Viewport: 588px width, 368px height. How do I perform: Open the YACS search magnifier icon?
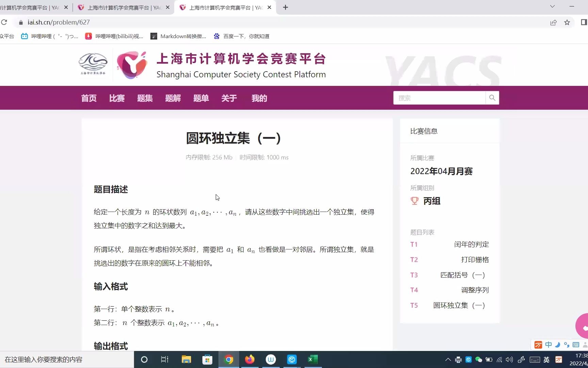[492, 98]
